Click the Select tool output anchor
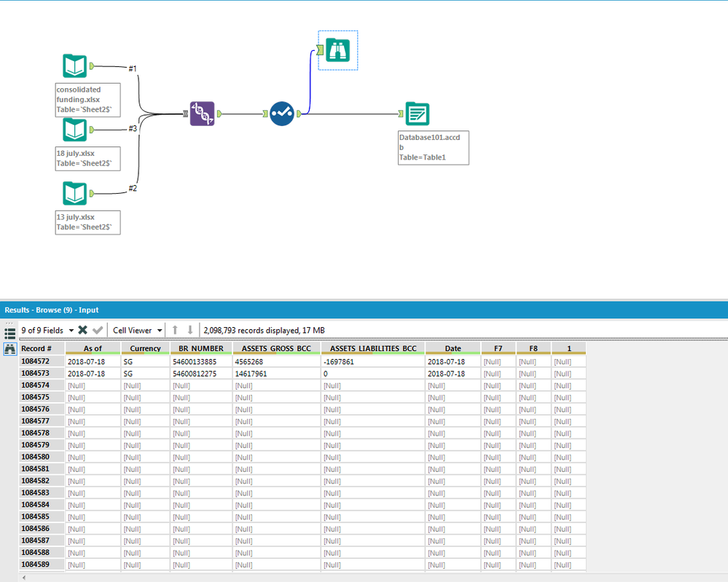 [299, 114]
